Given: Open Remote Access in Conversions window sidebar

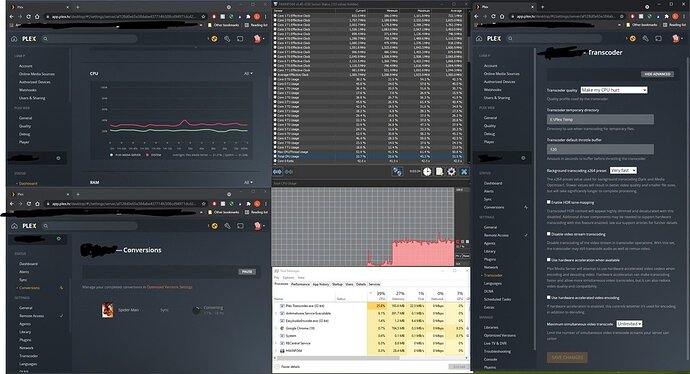Looking at the screenshot, I should point(32,315).
